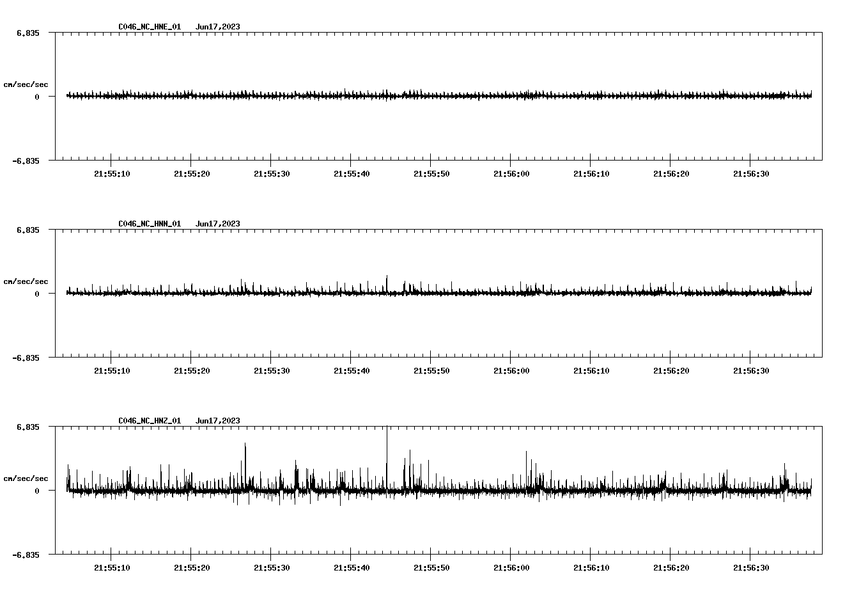Screen dimensions: 868x591
Task: Click the cm/sec/sec label on the HNN plot
Action: coord(26,281)
